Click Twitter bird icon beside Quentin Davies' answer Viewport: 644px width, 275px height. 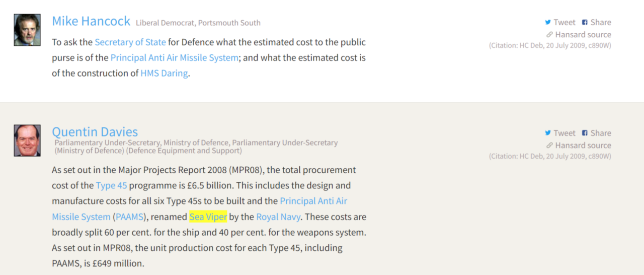click(x=548, y=133)
